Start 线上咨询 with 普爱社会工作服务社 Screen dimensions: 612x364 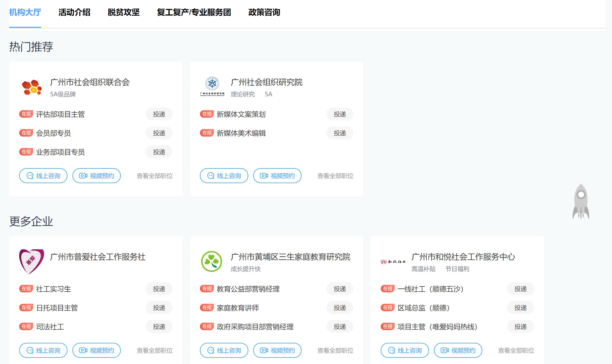43,351
